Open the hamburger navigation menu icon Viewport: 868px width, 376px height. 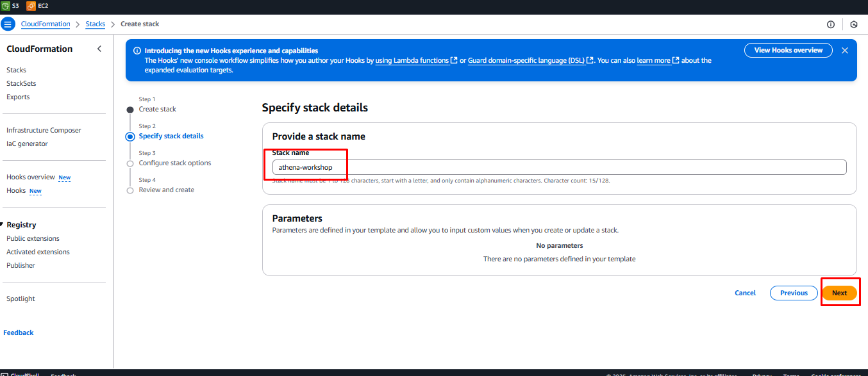[x=8, y=24]
